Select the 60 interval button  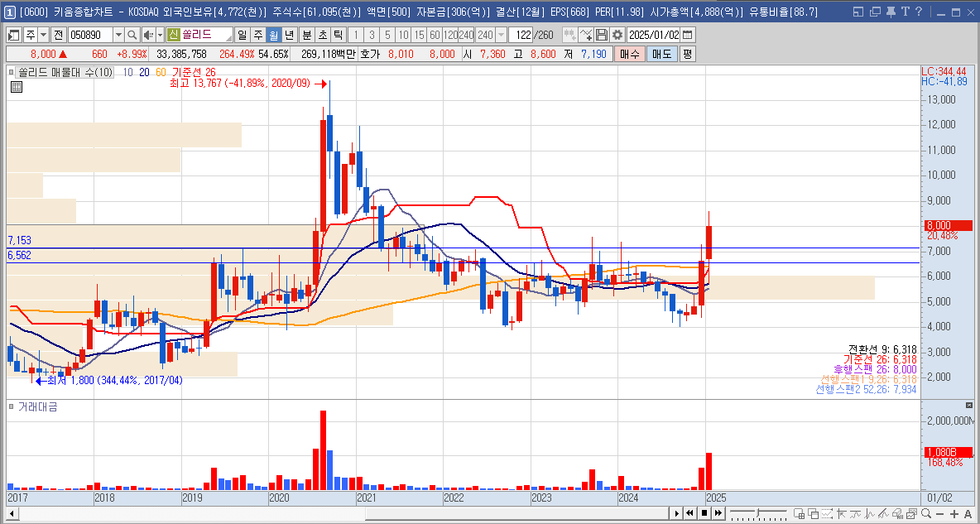[435, 35]
